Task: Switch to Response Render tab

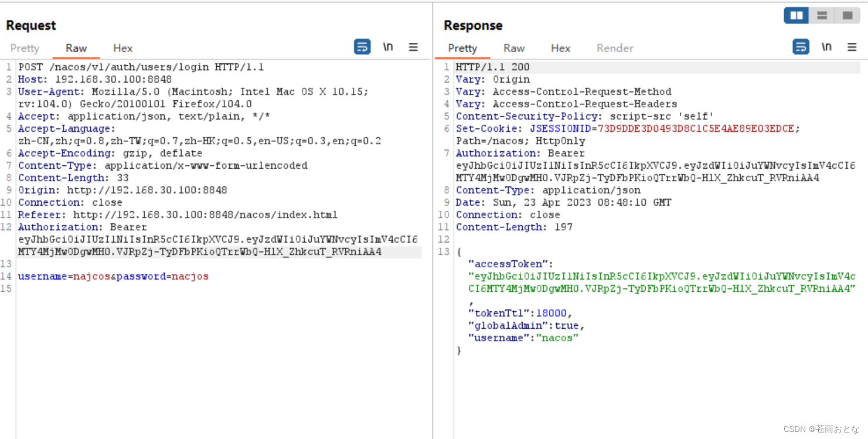Action: [615, 48]
